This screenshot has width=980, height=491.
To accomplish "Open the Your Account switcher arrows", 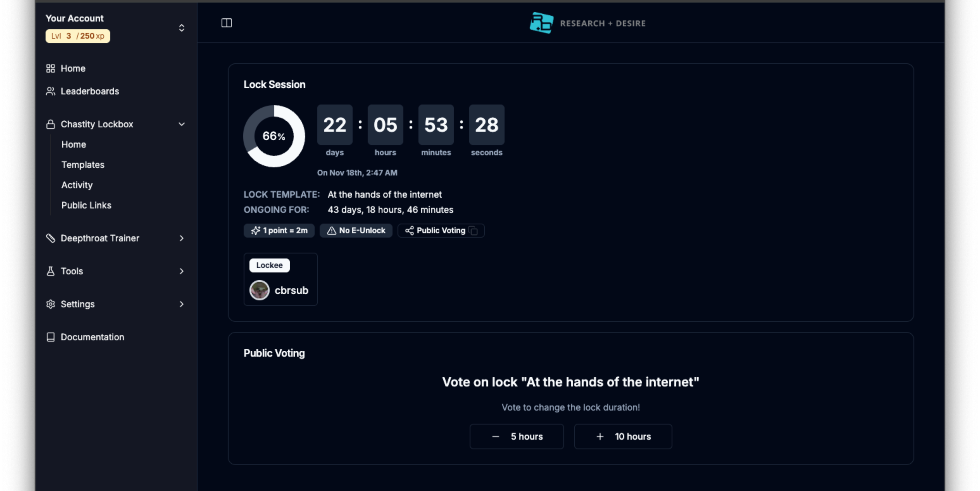I will click(181, 28).
